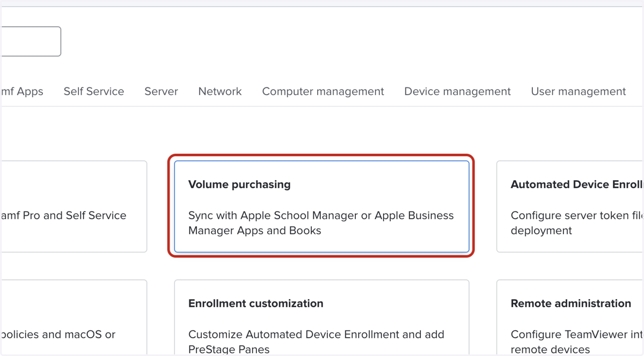Open the Enrollment customization card
The height and width of the screenshot is (356, 644).
pos(321,317)
